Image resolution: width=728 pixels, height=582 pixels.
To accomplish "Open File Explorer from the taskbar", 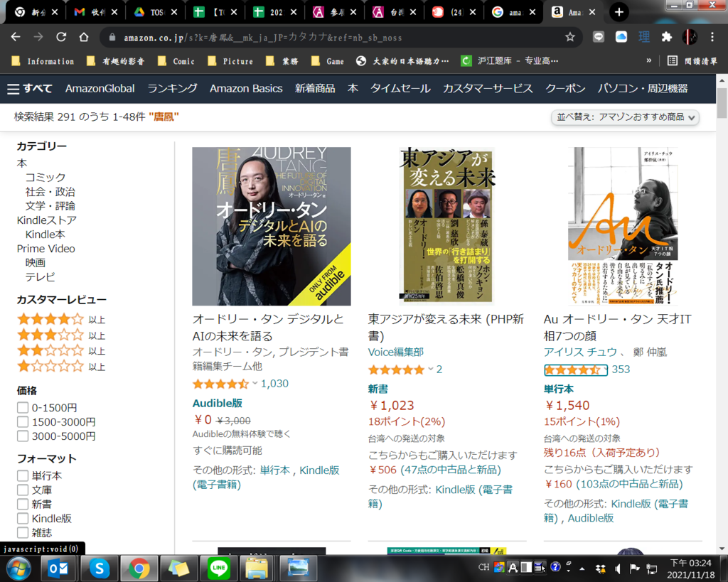I will 257,568.
